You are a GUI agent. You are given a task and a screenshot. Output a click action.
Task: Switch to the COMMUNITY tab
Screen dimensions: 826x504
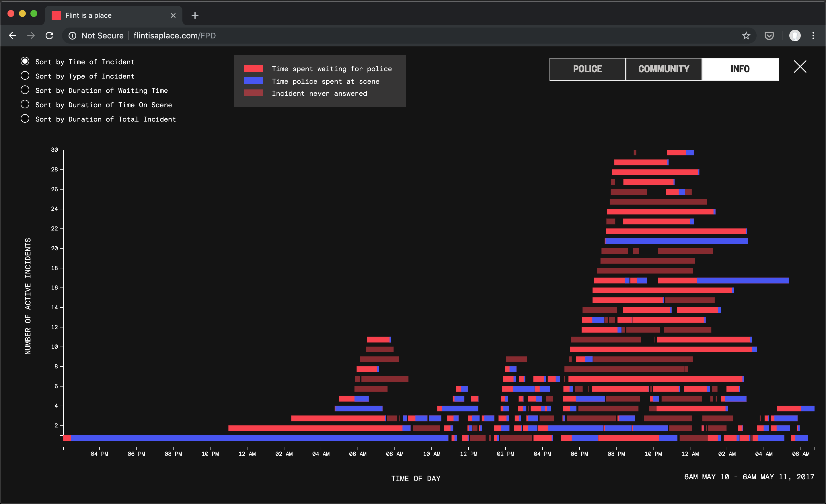pyautogui.click(x=663, y=69)
